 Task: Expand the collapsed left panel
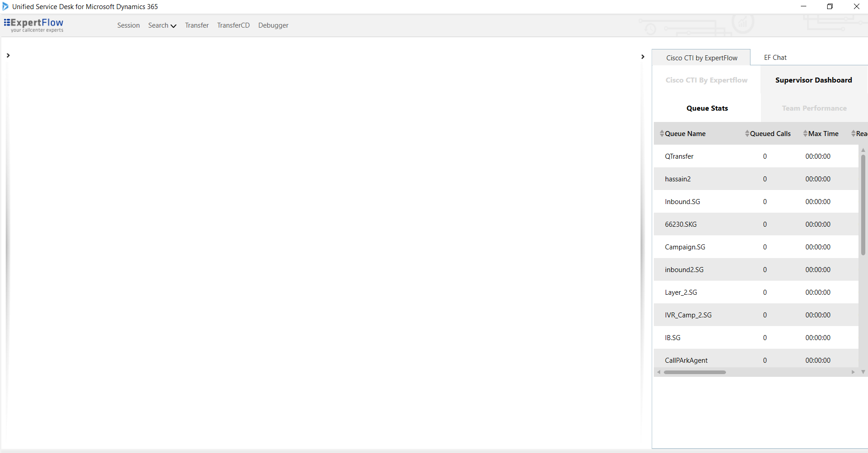8,56
